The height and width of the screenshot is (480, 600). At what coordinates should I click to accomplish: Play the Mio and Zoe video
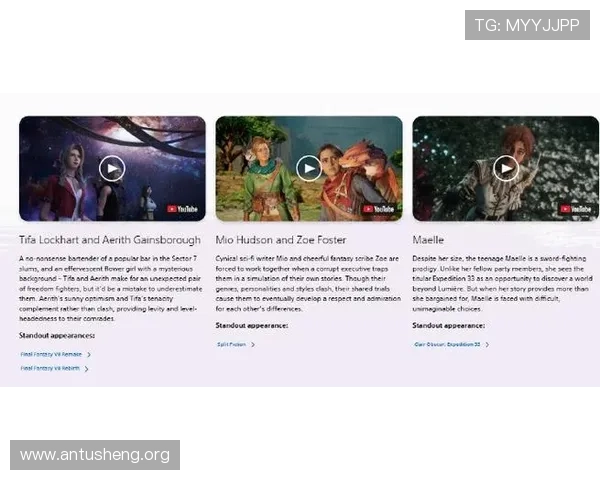[309, 168]
